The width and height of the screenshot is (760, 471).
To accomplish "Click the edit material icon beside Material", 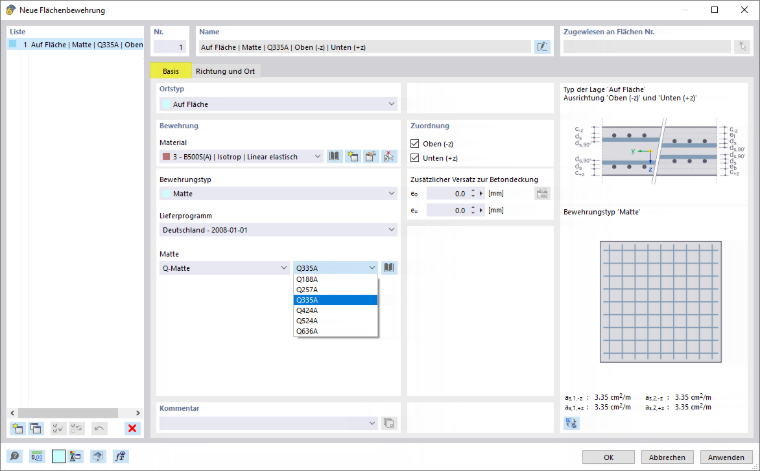I will 371,157.
